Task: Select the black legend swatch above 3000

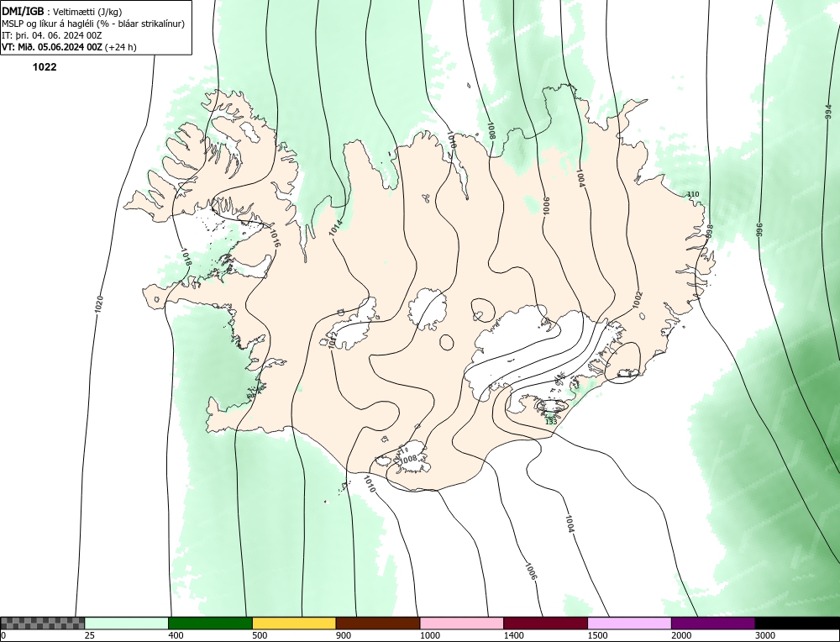Action: coord(797,624)
